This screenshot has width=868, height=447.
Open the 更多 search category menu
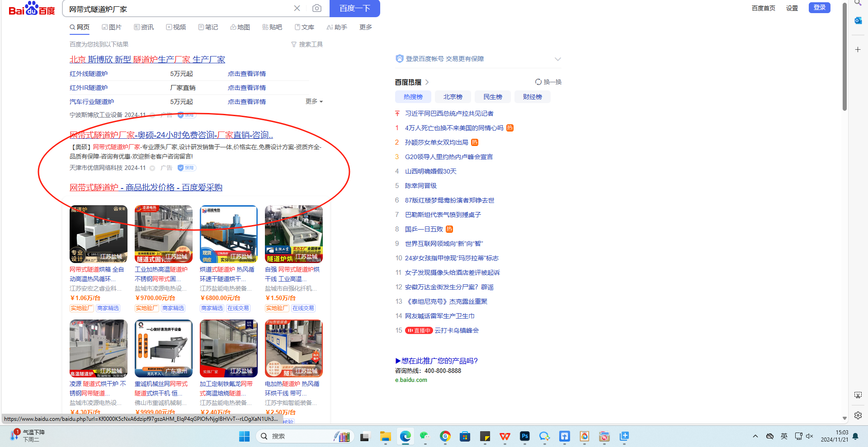[x=365, y=27]
